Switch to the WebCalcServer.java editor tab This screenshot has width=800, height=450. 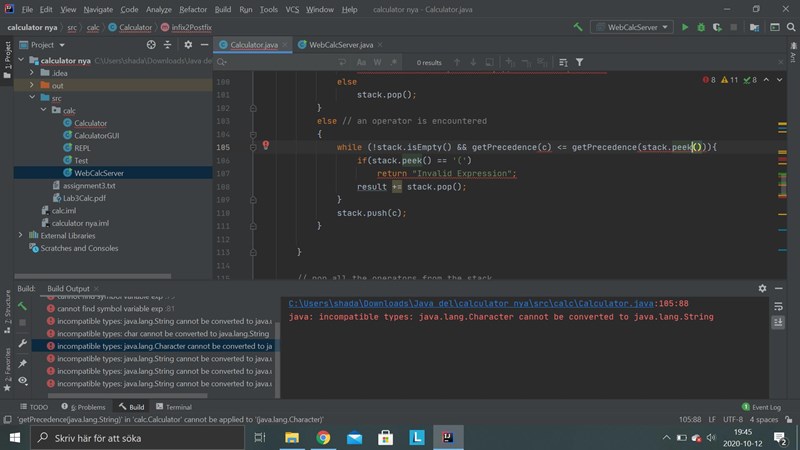pos(340,45)
